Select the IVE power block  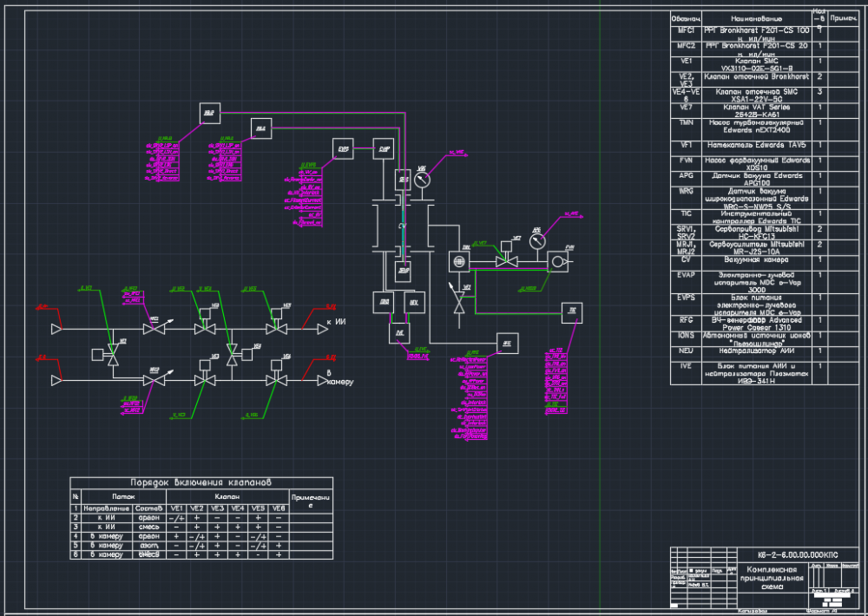(399, 332)
